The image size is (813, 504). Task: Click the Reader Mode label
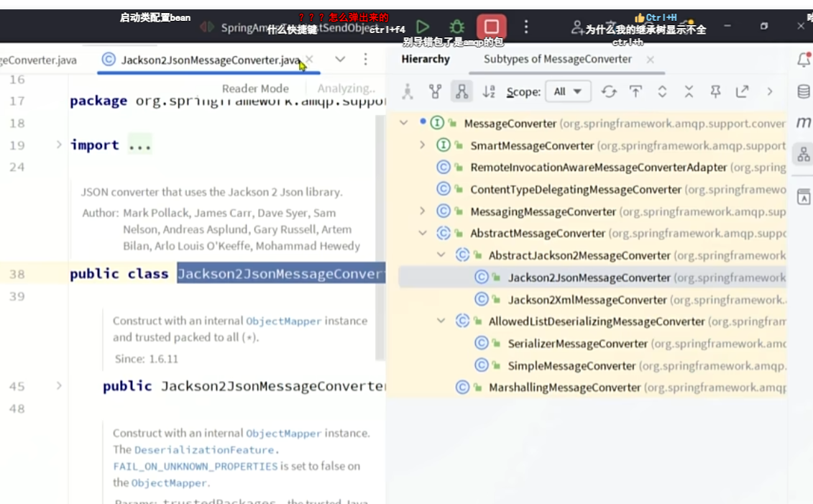[x=255, y=88]
